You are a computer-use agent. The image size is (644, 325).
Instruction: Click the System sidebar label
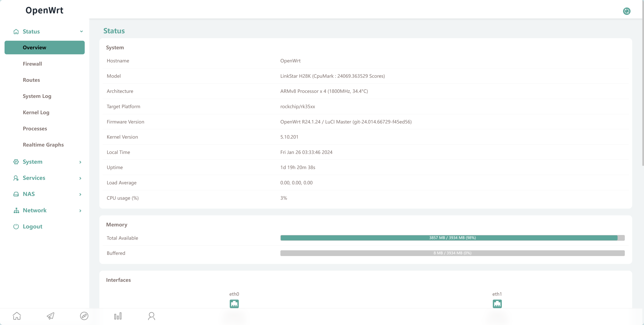click(33, 162)
